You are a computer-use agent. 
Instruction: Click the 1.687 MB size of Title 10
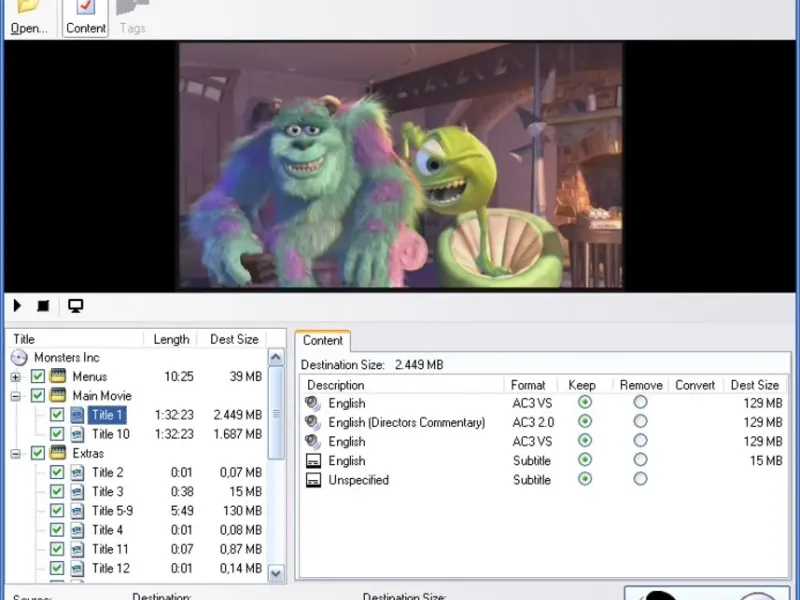point(237,434)
